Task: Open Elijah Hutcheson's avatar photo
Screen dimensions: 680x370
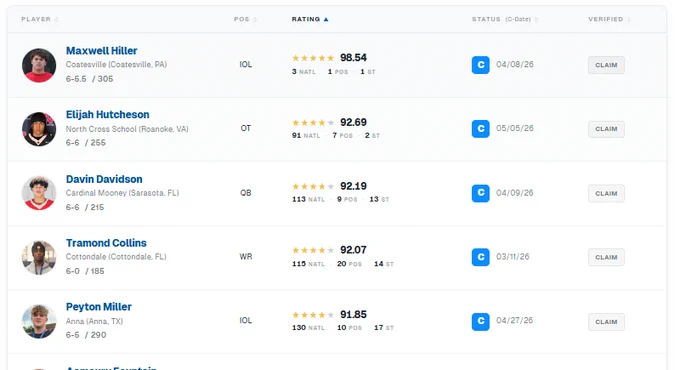Action: point(39,129)
